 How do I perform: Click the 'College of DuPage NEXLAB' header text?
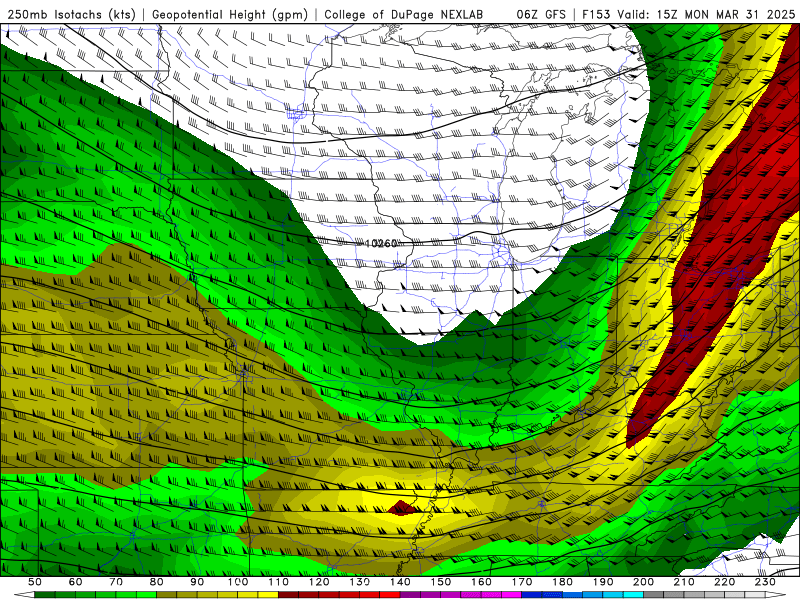404,14
